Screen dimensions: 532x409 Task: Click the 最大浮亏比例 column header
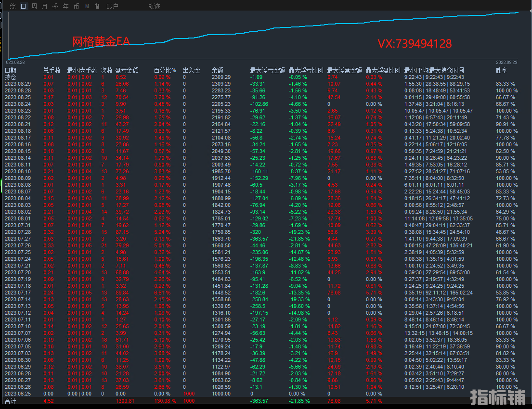306,70
